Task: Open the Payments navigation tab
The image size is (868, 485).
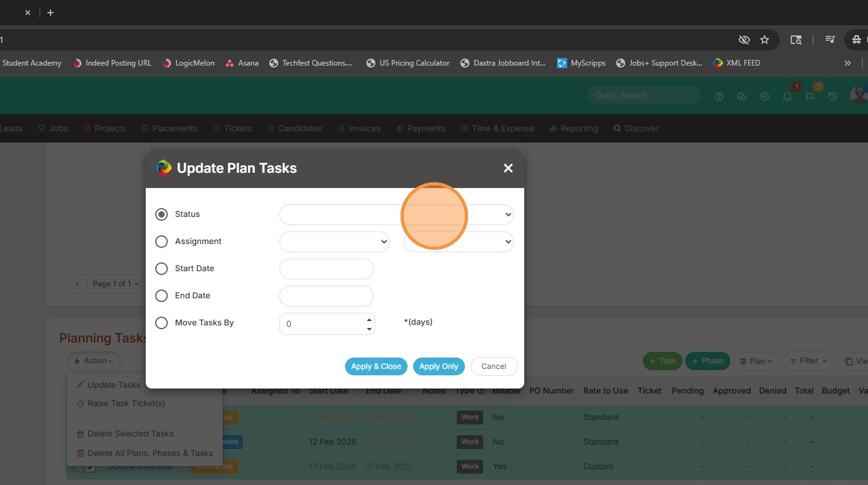Action: tap(421, 128)
